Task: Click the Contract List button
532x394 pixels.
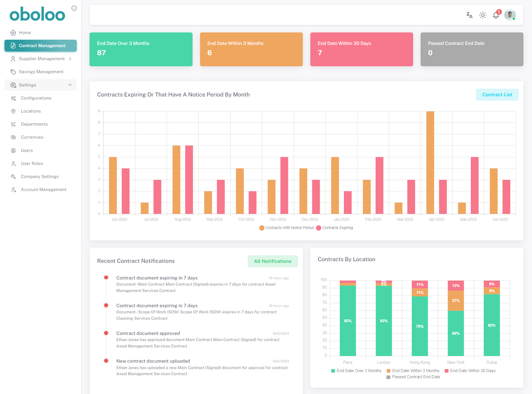Action: pyautogui.click(x=497, y=95)
